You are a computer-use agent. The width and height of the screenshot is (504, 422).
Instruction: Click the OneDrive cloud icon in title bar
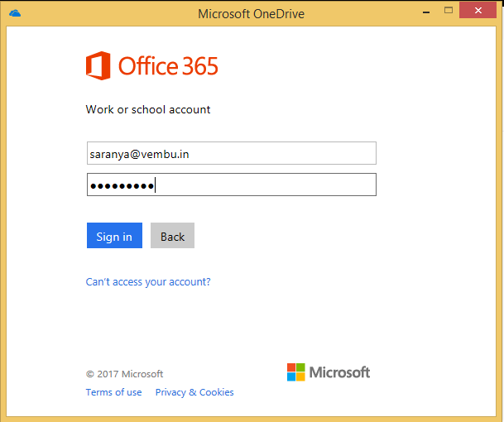pos(15,13)
